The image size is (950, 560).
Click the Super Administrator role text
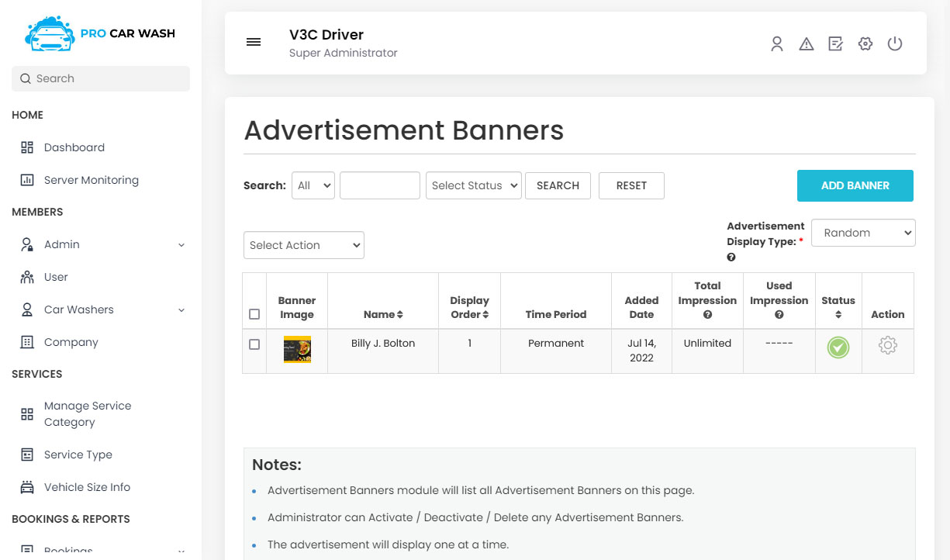tap(344, 54)
